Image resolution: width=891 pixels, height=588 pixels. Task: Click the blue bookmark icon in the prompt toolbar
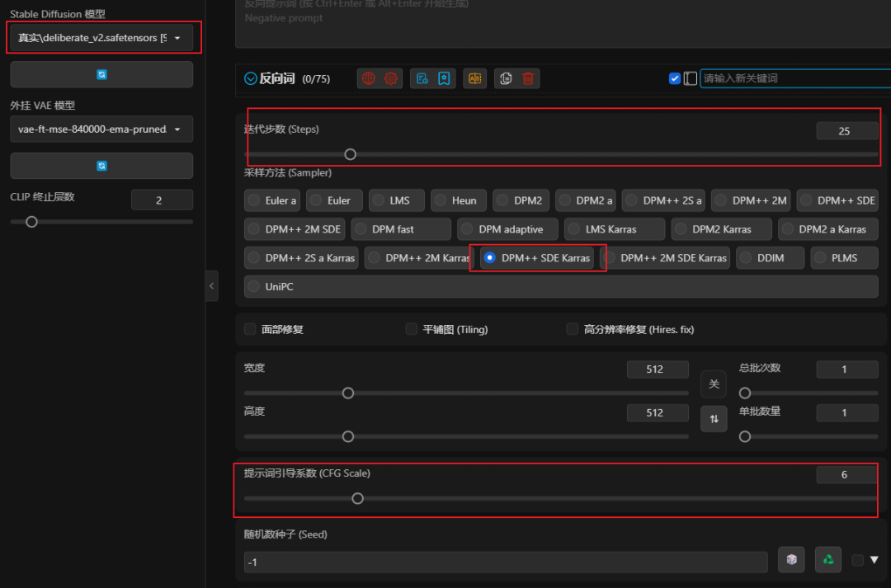(444, 78)
